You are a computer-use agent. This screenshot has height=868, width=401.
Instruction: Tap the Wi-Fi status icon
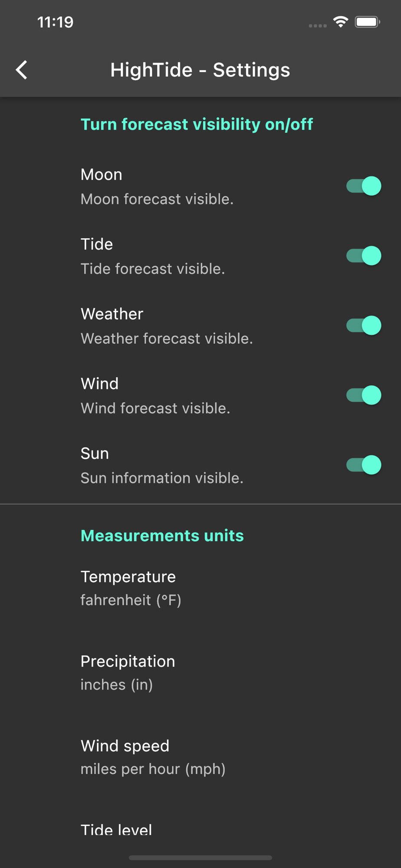(x=341, y=22)
